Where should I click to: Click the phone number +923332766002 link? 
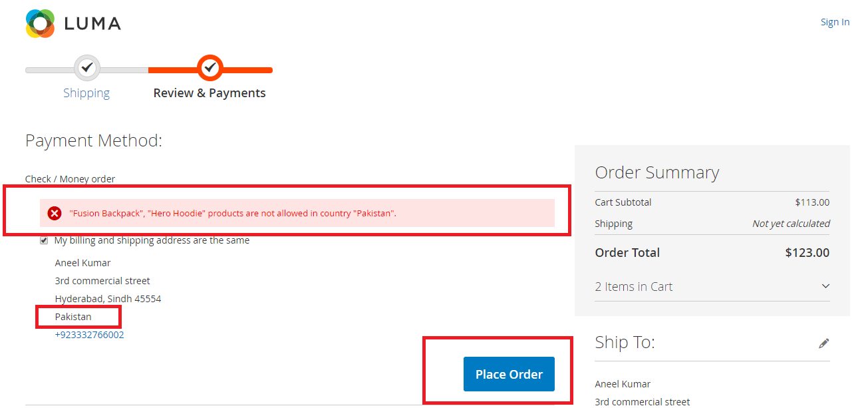coord(89,335)
